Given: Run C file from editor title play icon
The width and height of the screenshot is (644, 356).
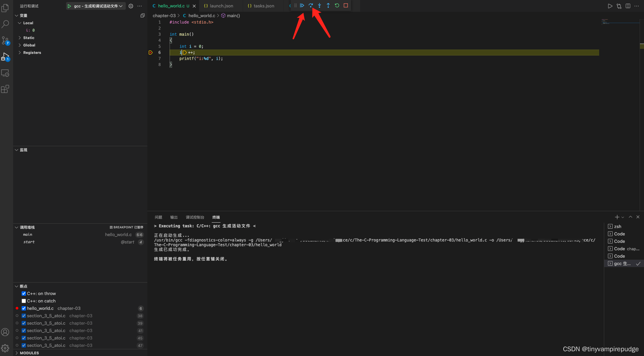Looking at the screenshot, I should 610,6.
